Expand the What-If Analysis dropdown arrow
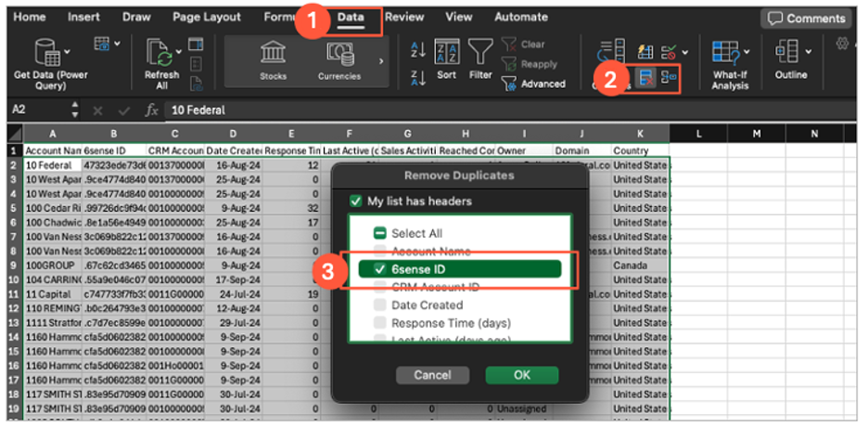This screenshot has height=427, width=868. 747,52
